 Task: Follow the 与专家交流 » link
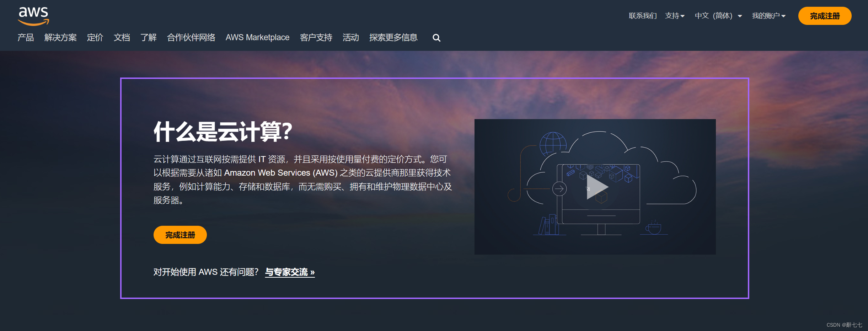[x=290, y=272]
